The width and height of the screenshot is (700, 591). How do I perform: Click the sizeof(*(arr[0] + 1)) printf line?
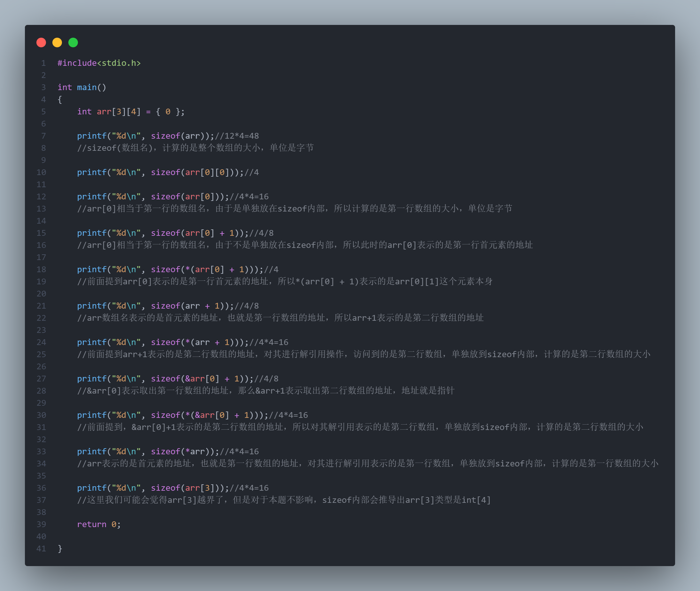(x=178, y=269)
